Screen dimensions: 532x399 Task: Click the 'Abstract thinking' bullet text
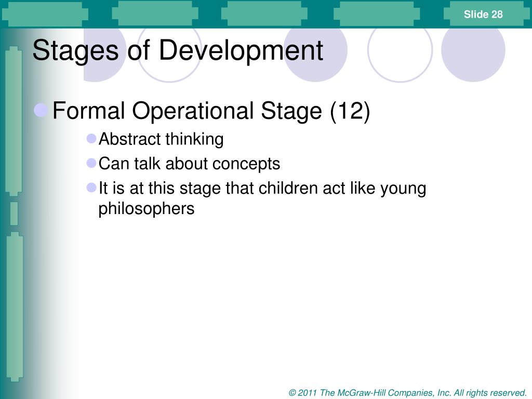[161, 139]
